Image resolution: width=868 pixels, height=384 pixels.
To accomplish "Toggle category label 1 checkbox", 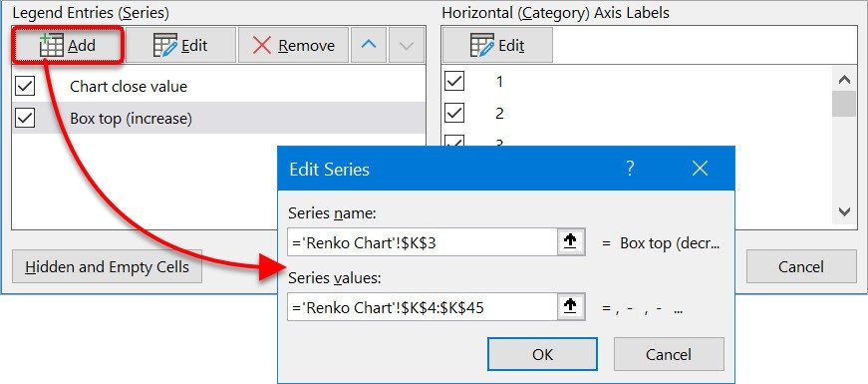I will (454, 82).
